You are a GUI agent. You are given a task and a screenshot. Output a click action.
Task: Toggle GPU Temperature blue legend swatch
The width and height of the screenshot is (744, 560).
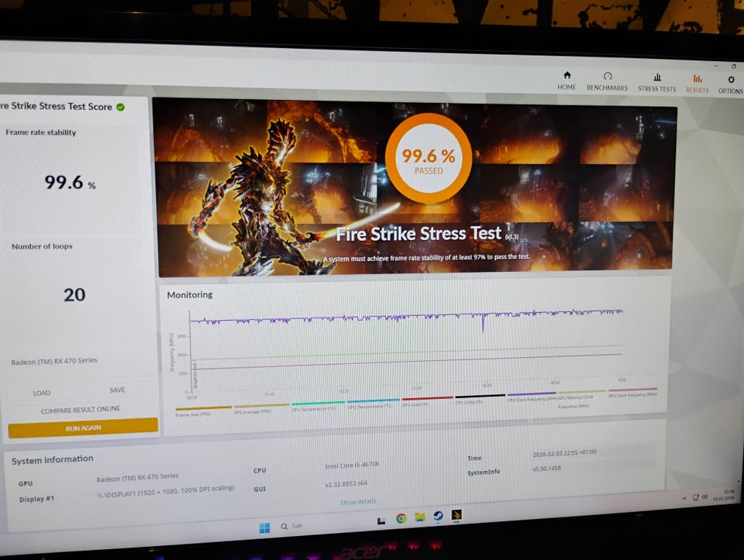tap(374, 401)
